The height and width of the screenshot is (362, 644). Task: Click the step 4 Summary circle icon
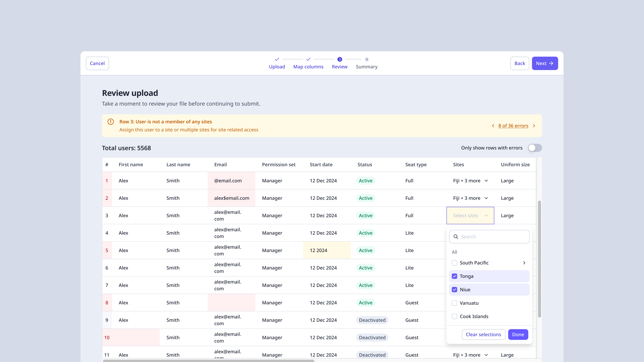(x=366, y=59)
